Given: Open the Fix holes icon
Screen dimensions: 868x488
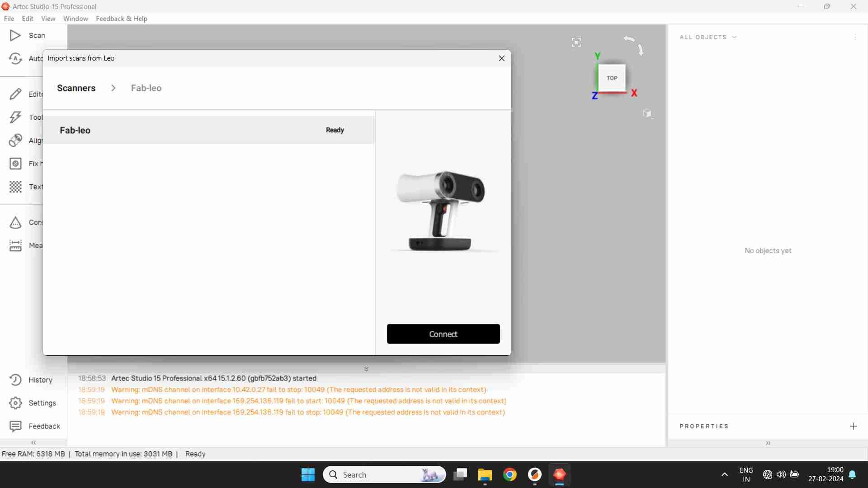Looking at the screenshot, I should [15, 164].
